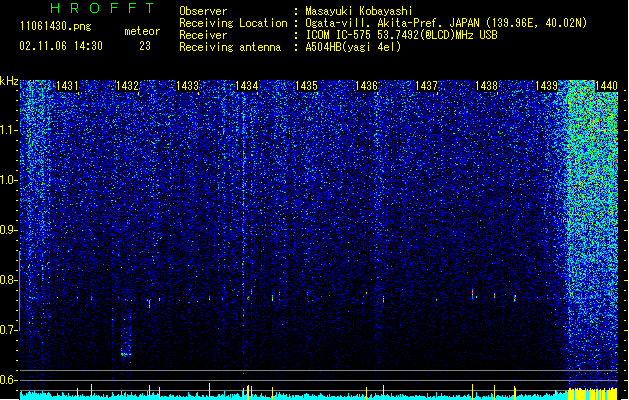The height and width of the screenshot is (400, 629).
Task: Select the filename 11061430.png
Action: click(x=55, y=26)
